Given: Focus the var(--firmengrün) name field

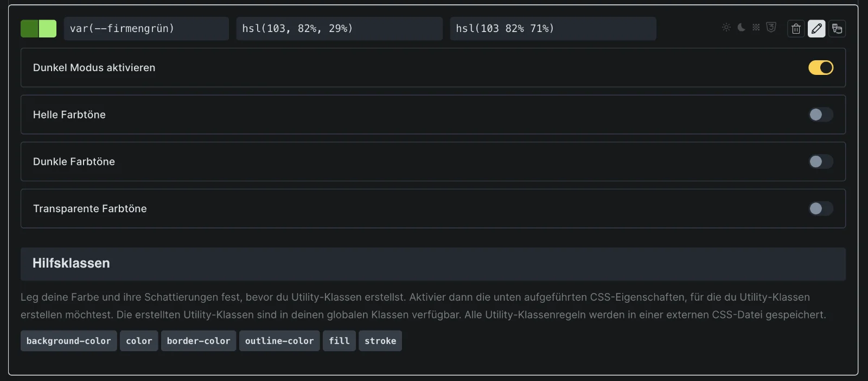Looking at the screenshot, I should point(146,29).
